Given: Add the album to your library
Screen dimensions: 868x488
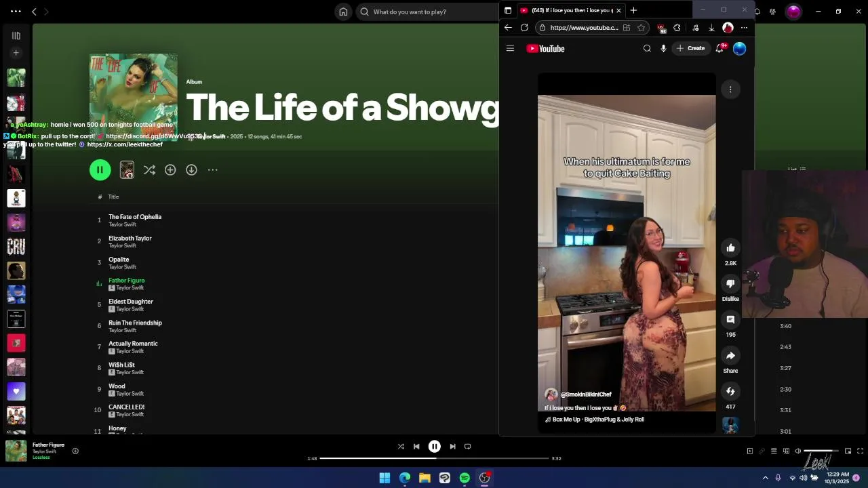Looking at the screenshot, I should click(170, 170).
